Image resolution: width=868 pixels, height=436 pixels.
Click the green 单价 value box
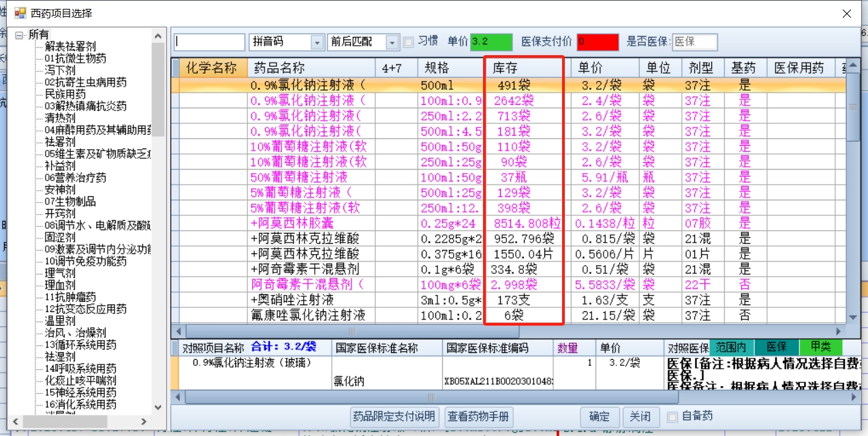click(491, 42)
